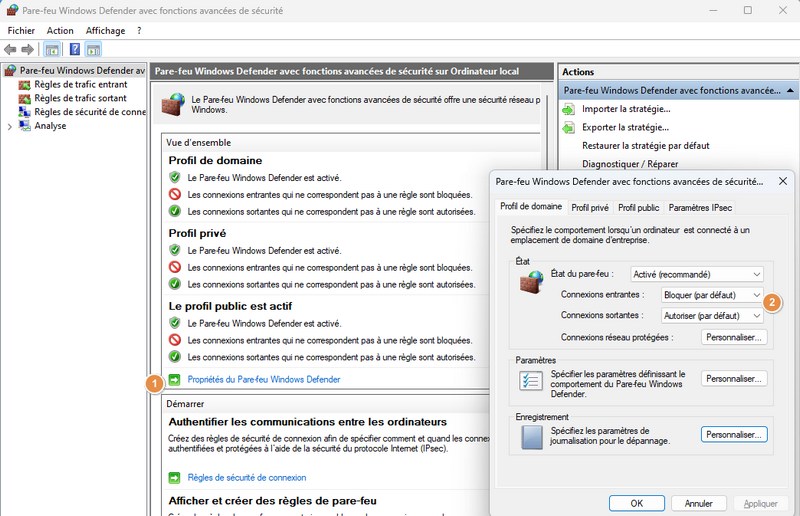
Task: Click red blocked icon under profil public
Action: [x=174, y=340]
